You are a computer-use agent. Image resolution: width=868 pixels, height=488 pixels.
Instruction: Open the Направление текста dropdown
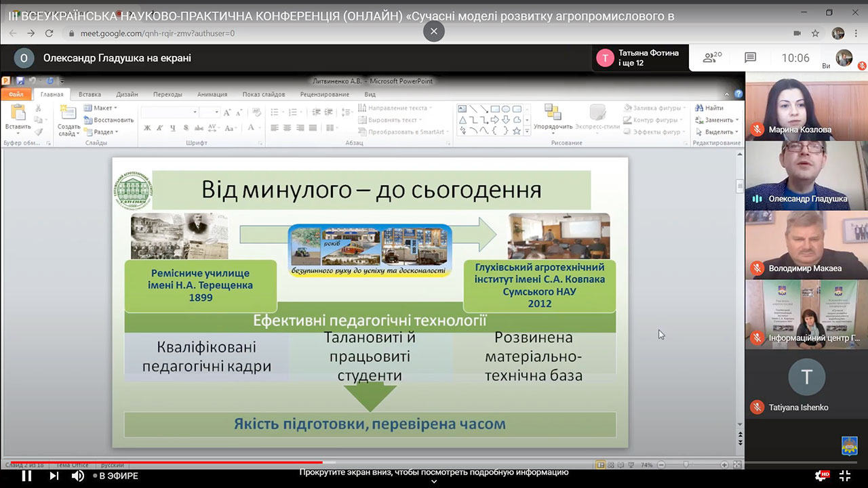point(396,108)
